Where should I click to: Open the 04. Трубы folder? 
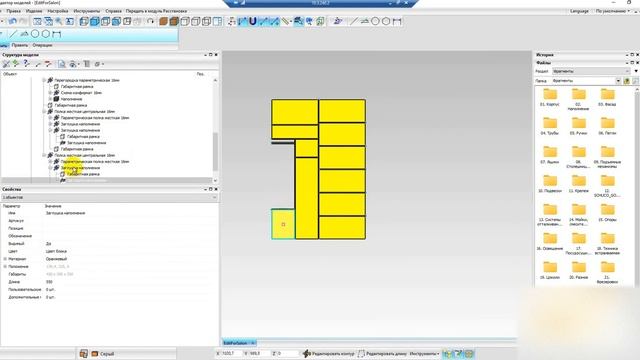point(550,126)
